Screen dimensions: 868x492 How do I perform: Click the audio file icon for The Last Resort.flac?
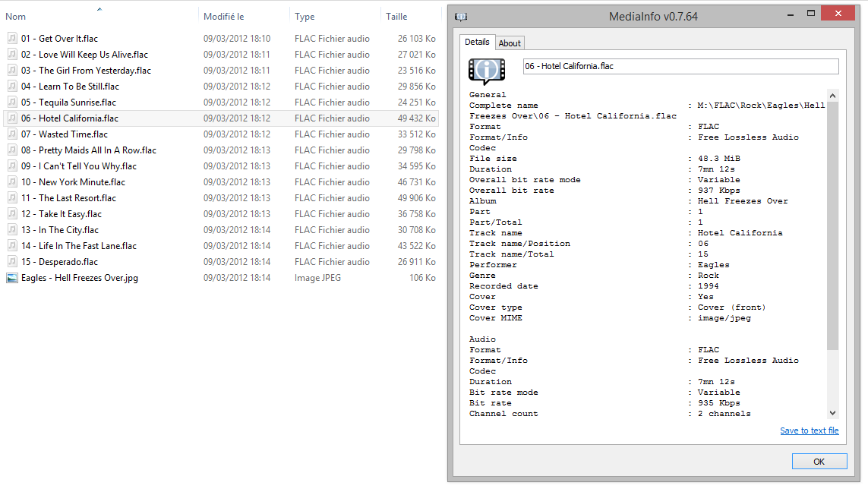point(11,197)
